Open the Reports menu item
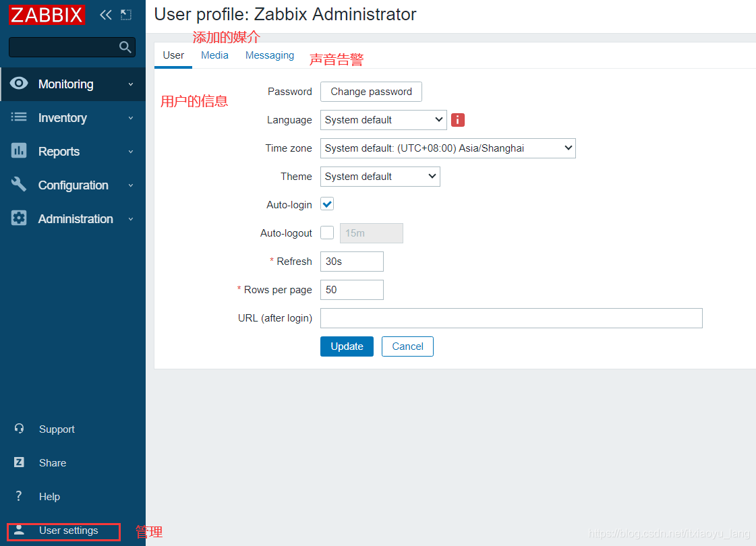 click(x=73, y=152)
